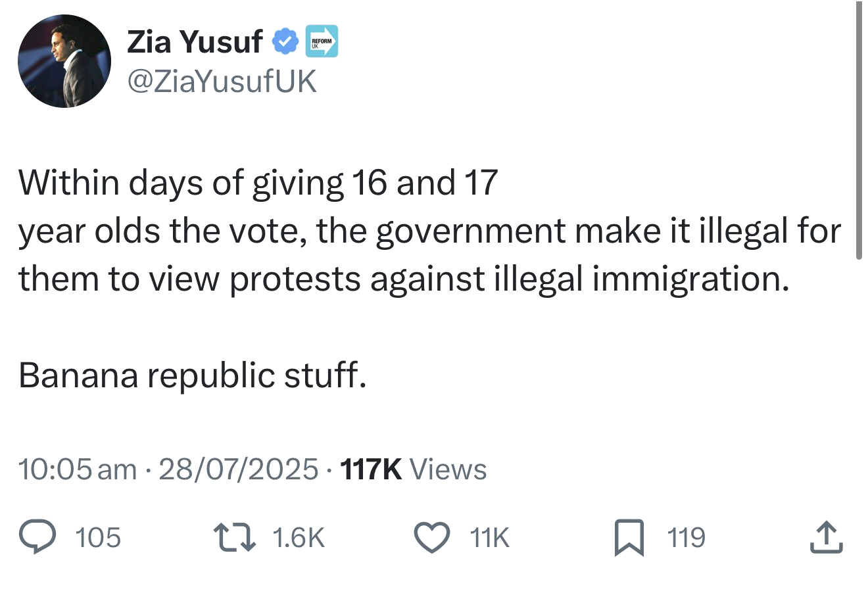This screenshot has width=868, height=599.
Task: Open the share upload icon
Action: point(826,537)
